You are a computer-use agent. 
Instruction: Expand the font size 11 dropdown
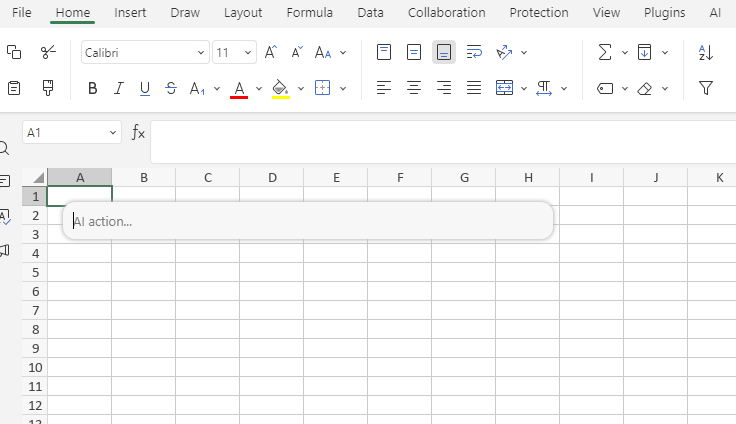click(247, 52)
